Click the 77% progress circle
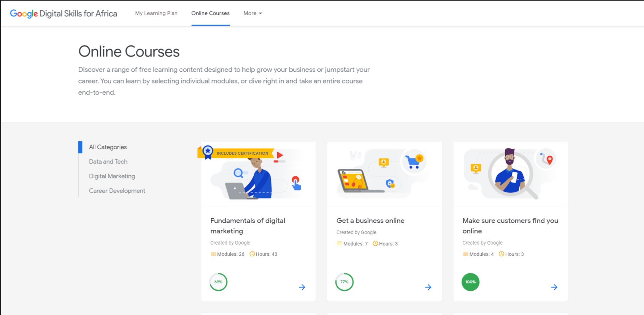 pyautogui.click(x=344, y=282)
